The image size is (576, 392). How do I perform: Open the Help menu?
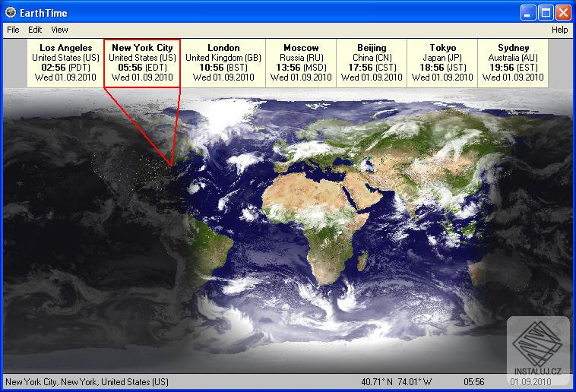click(x=559, y=30)
